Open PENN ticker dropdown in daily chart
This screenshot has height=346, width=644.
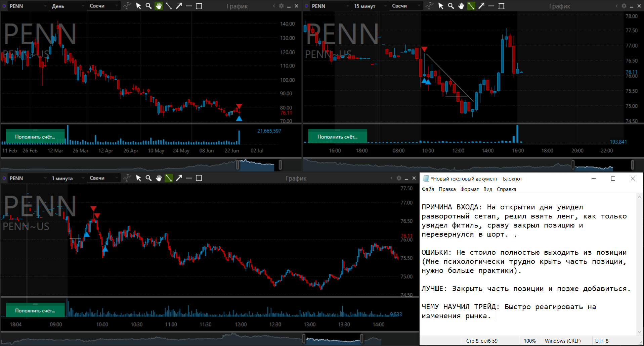[28, 6]
